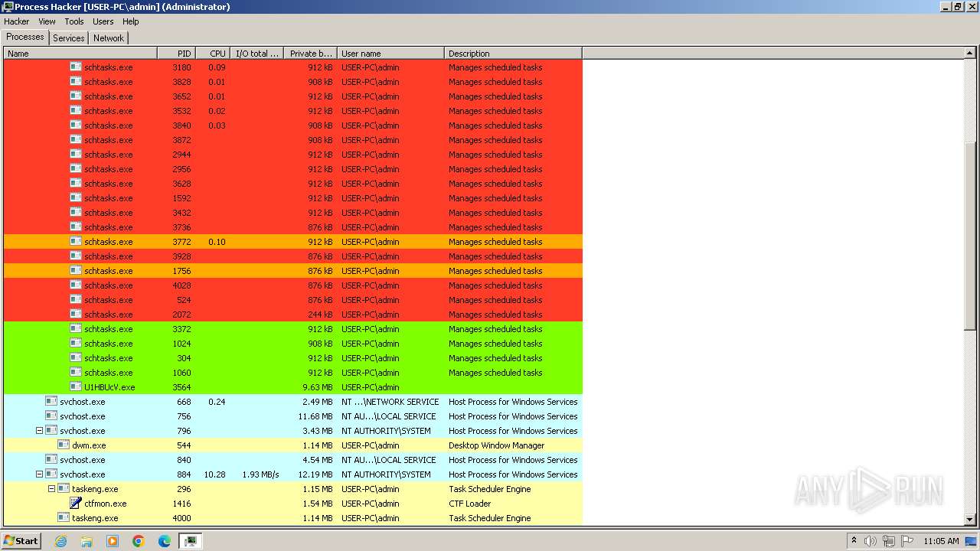Select dwm.exe process row

tap(292, 445)
